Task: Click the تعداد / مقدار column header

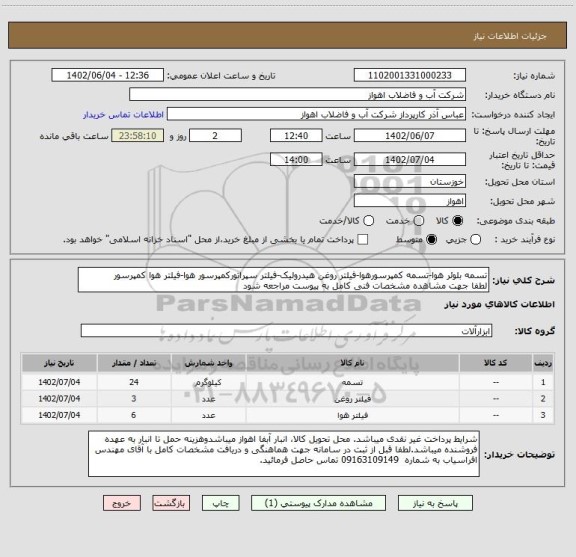Action: (134, 363)
